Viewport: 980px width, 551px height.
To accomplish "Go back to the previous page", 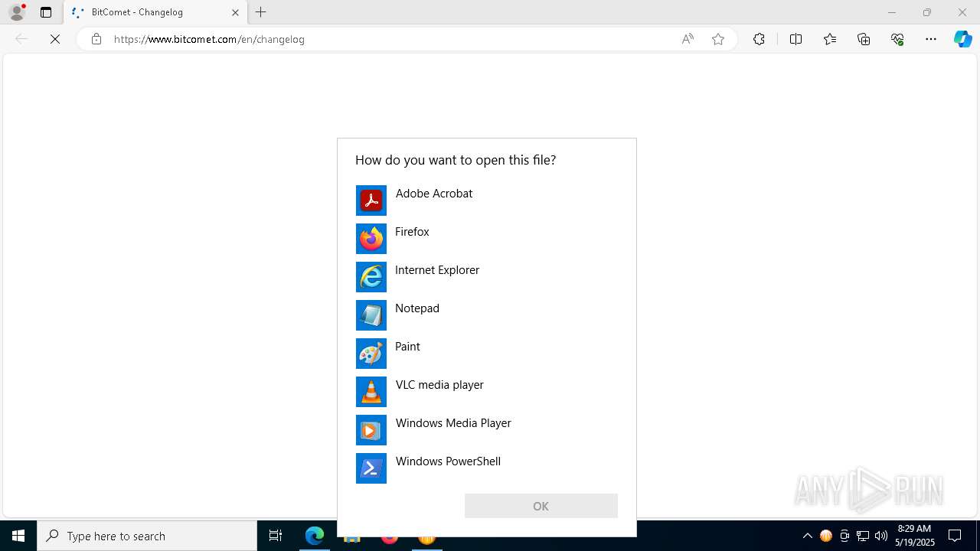I will coord(21,39).
